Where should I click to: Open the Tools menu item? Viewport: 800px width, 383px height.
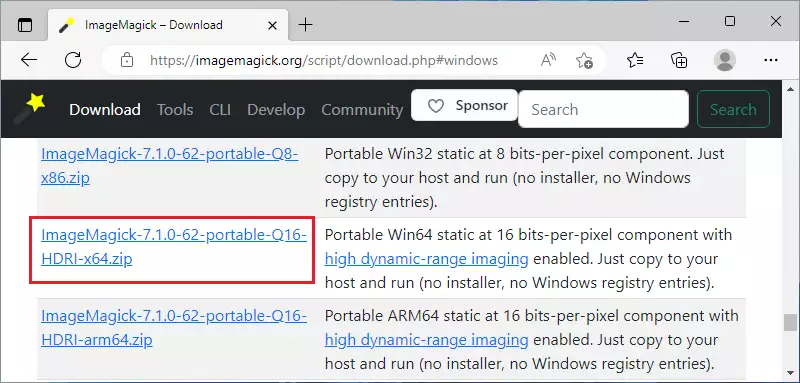coord(175,110)
